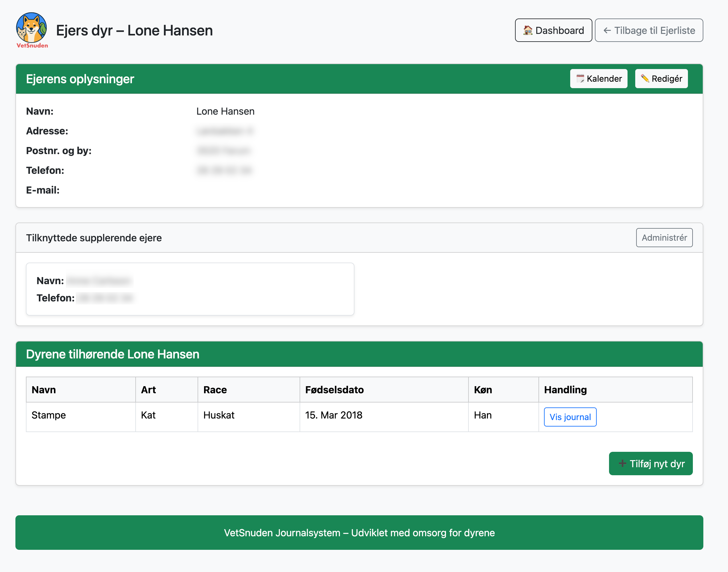Click the plus icon on Tilføj nyt dyr
This screenshot has height=572, width=728.
622,464
